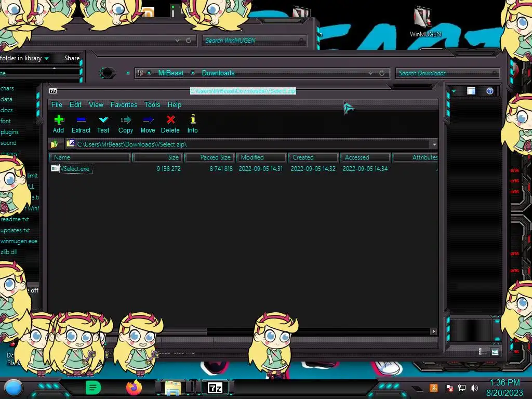The image size is (532, 399).
Task: Select the data folder in WinMUGEN window
Action: [6, 99]
